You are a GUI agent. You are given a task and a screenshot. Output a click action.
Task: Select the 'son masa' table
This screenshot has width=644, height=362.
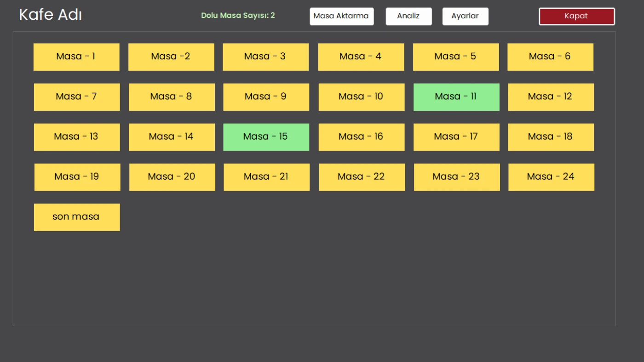(x=77, y=217)
